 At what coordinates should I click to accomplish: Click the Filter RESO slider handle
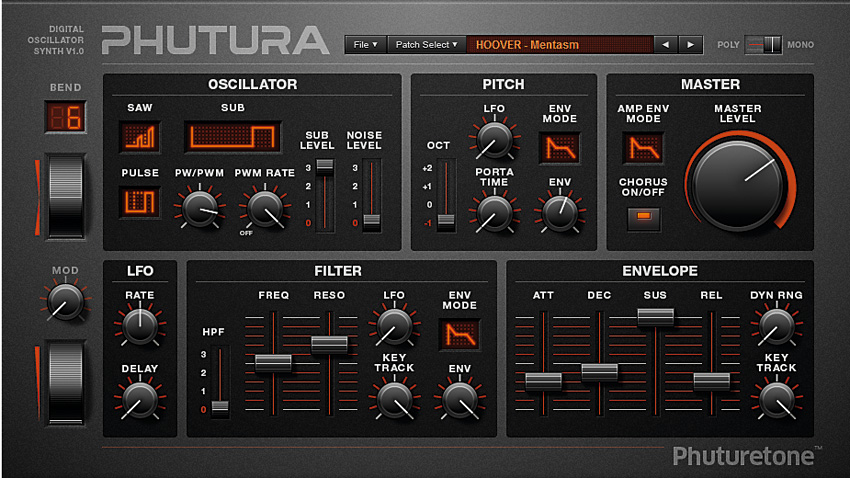[329, 345]
